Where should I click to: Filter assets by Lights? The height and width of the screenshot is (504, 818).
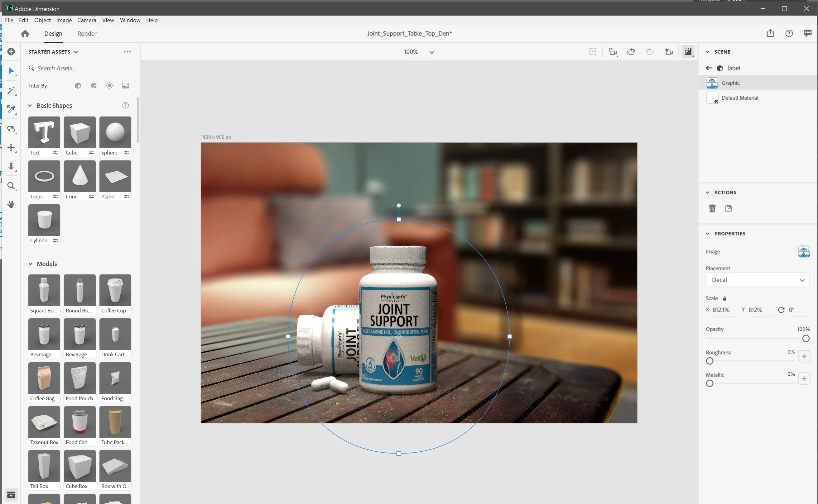pyautogui.click(x=110, y=86)
